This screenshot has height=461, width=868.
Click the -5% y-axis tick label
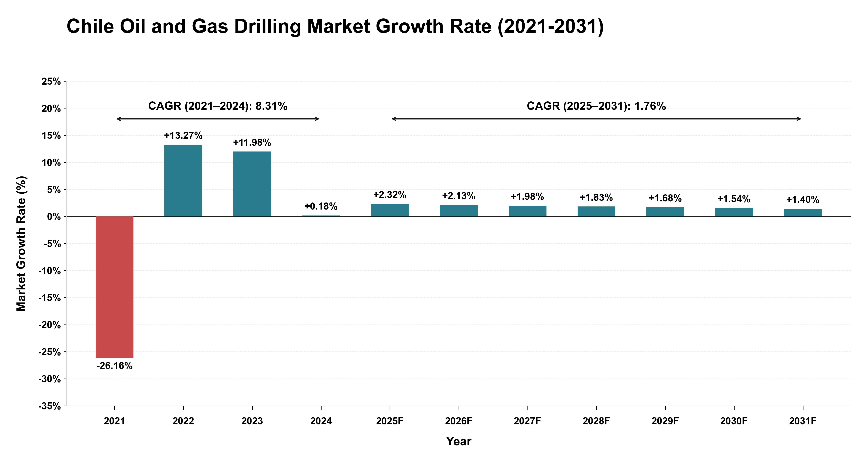click(52, 244)
